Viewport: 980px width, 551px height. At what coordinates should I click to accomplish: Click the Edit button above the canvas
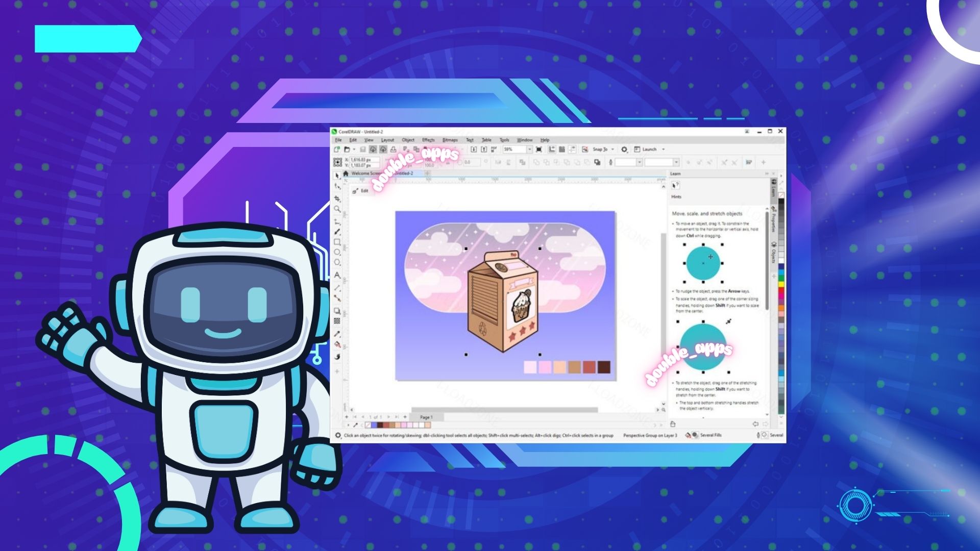(360, 191)
